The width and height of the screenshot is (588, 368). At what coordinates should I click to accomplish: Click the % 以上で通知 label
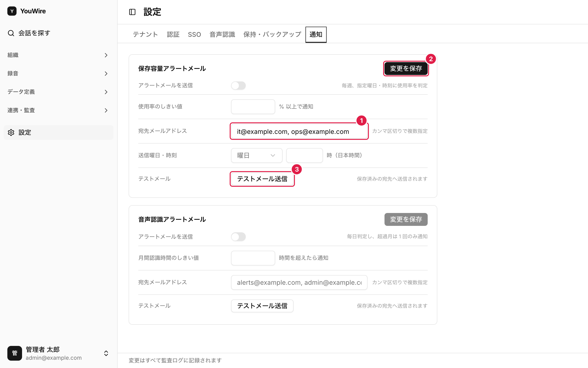296,106
